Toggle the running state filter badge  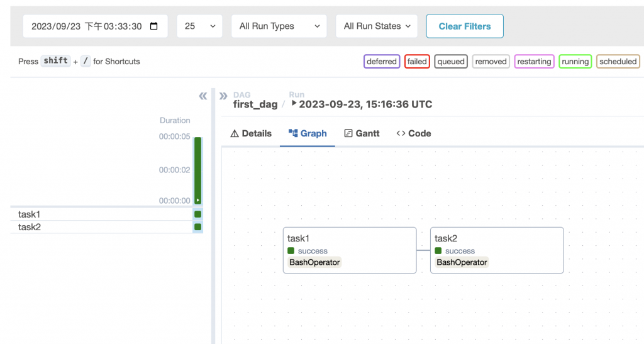[575, 62]
